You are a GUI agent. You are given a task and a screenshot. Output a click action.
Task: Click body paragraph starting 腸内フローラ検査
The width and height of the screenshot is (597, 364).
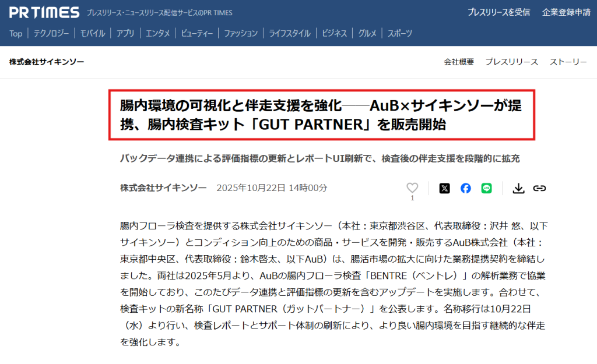(334, 284)
